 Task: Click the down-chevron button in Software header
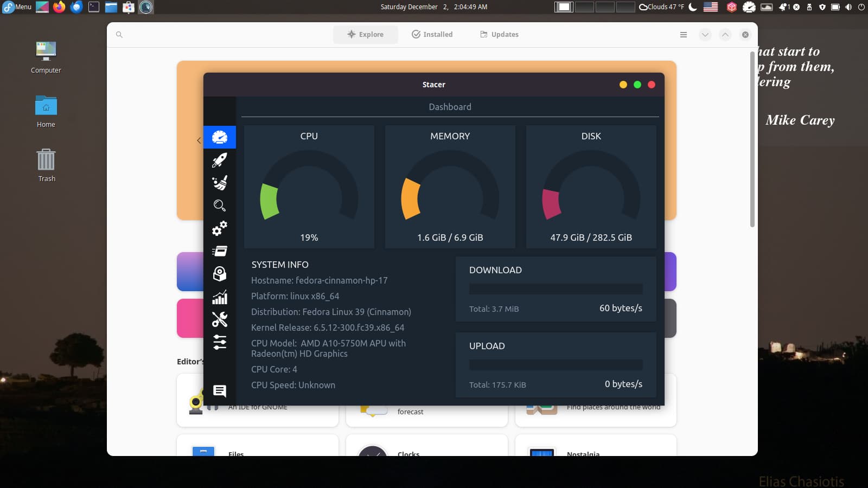705,35
